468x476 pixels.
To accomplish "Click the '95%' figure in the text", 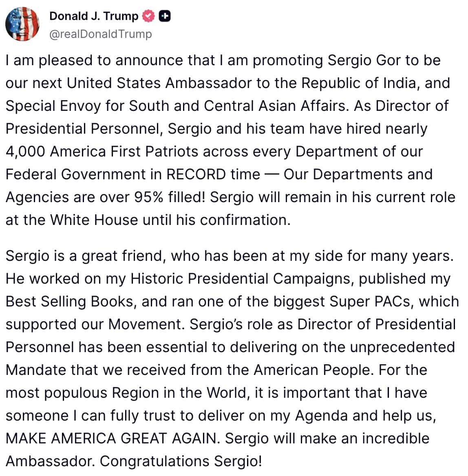I will pyautogui.click(x=149, y=197).
